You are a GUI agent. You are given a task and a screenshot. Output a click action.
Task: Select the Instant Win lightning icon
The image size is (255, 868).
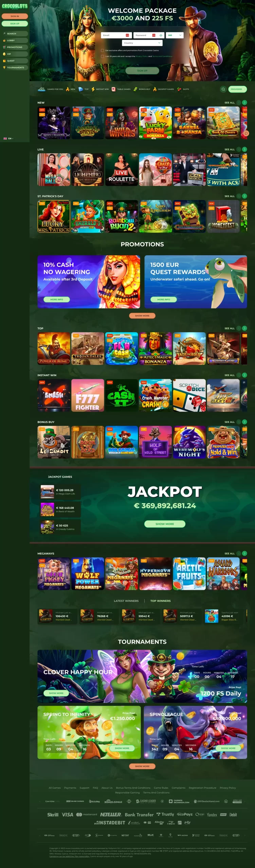click(93, 89)
